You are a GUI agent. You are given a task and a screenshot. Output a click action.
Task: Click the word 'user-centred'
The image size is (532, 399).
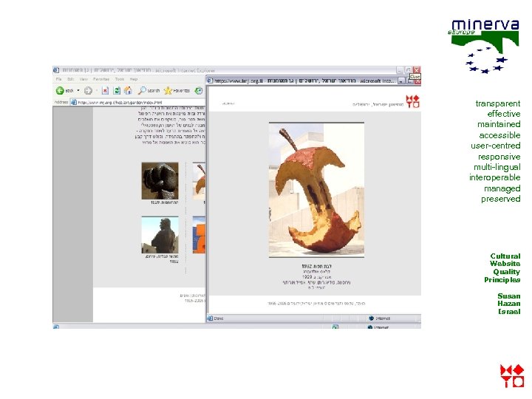tap(495, 146)
